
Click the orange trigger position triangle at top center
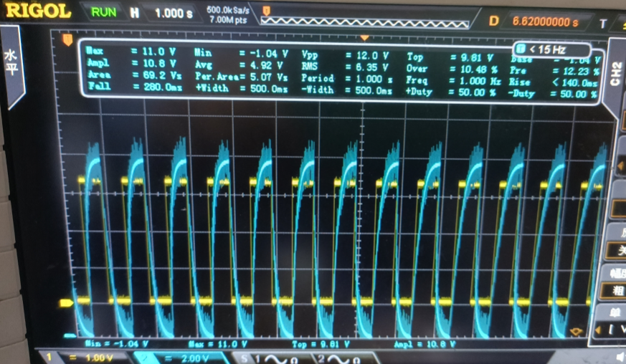[x=364, y=38]
